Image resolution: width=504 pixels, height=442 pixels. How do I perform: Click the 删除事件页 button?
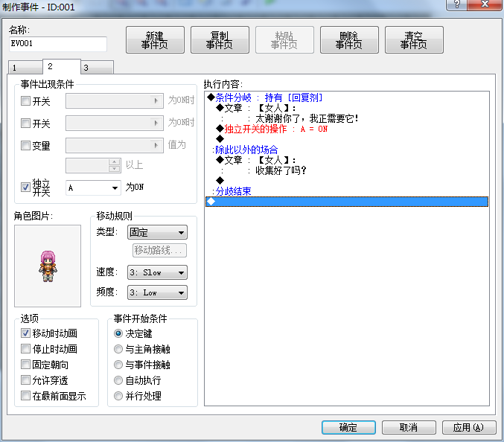(349, 40)
